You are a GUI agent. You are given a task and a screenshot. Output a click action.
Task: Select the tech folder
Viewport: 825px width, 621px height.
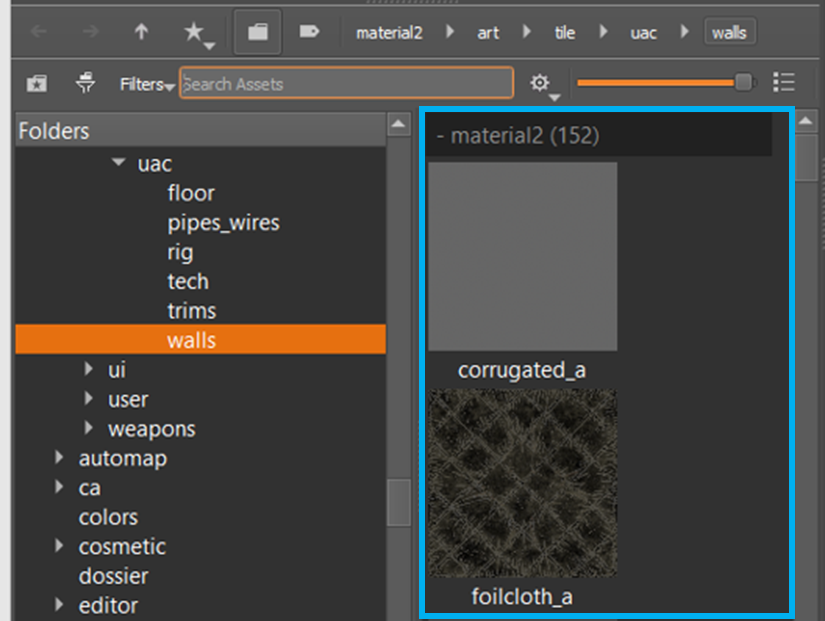(188, 282)
